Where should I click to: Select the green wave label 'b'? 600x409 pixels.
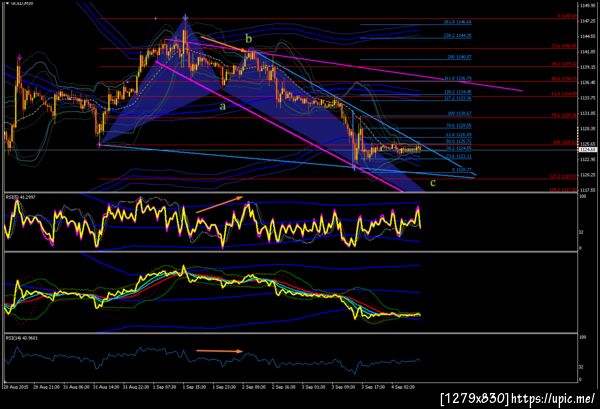[x=249, y=39]
